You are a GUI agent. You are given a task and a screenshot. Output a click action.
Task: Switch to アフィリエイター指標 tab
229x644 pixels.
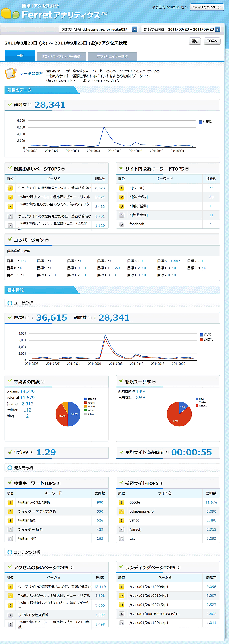(x=112, y=57)
